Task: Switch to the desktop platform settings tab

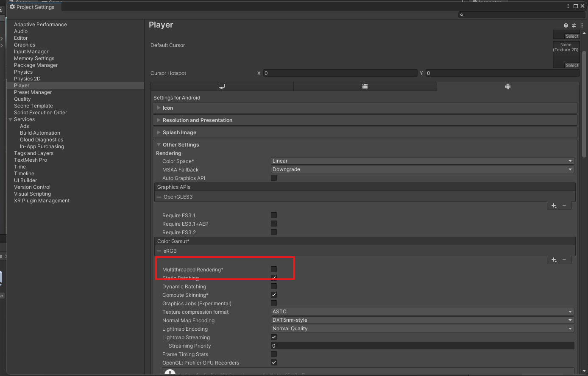Action: pos(222,86)
